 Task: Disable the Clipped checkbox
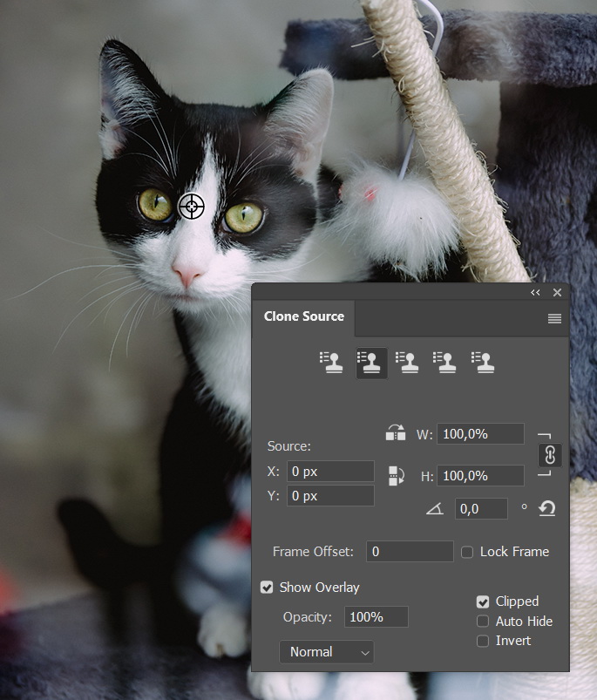pos(483,601)
